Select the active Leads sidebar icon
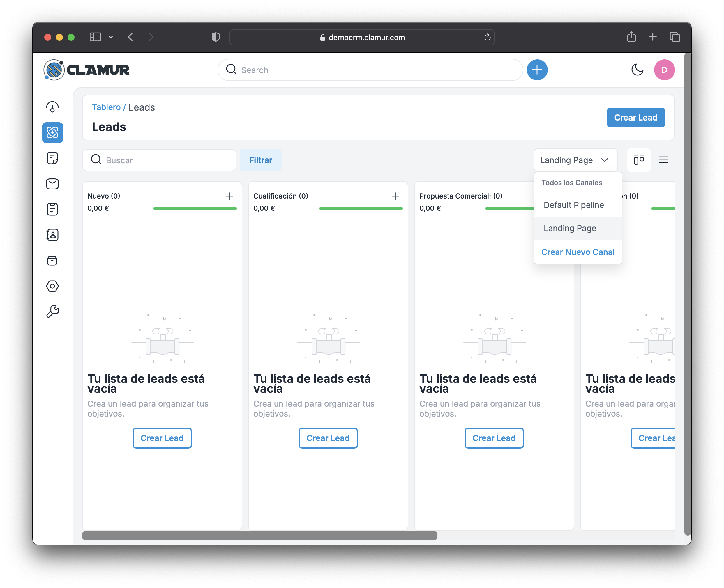Viewport: 724px width, 588px height. click(52, 132)
